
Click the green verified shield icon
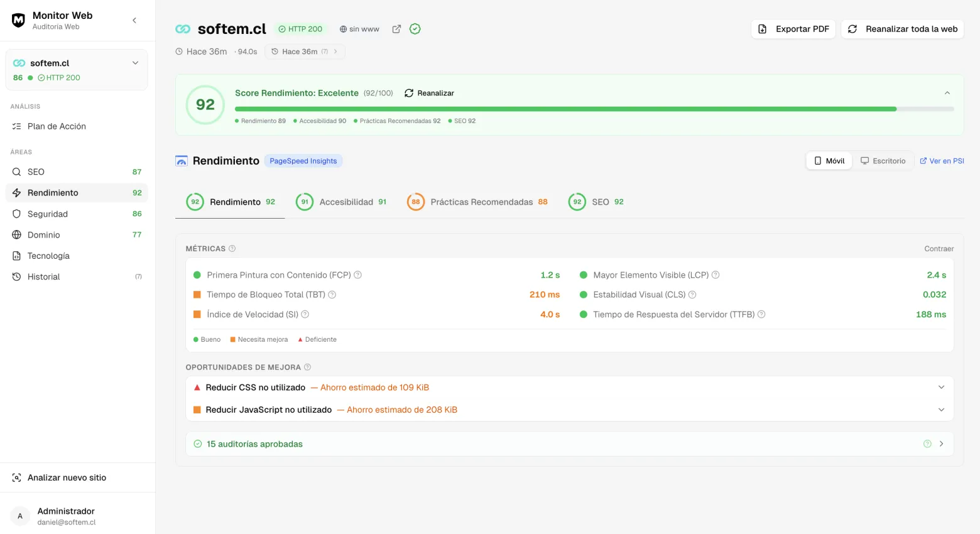(415, 29)
